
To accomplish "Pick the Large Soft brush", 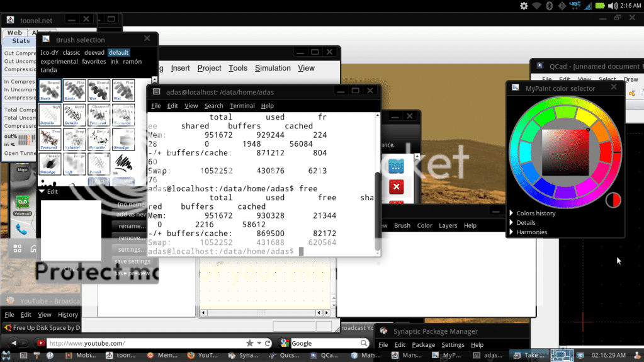I will [74, 164].
